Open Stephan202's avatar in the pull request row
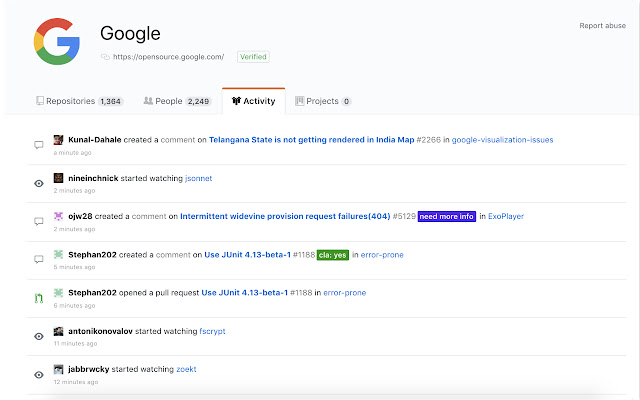Screen dimensions: 640x400 click(58, 292)
